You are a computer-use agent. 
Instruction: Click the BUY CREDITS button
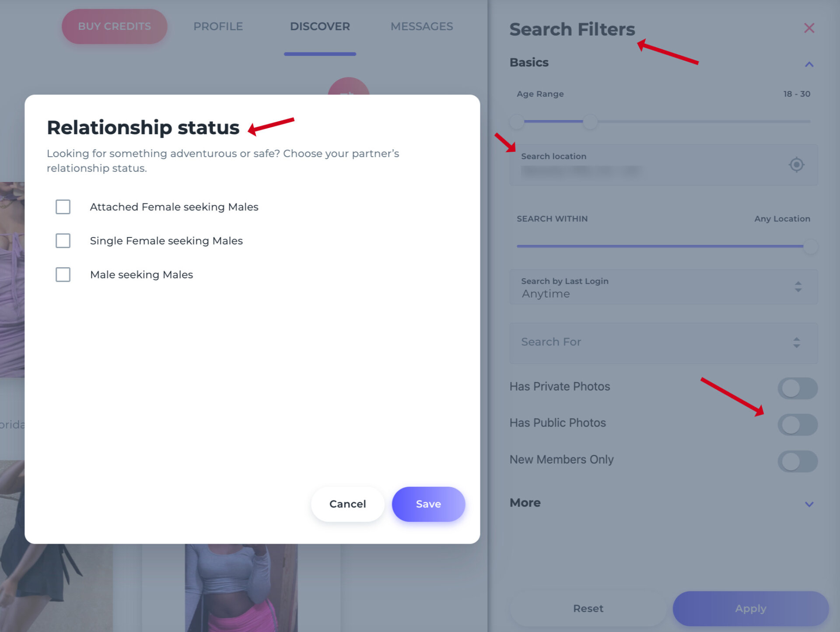tap(114, 26)
